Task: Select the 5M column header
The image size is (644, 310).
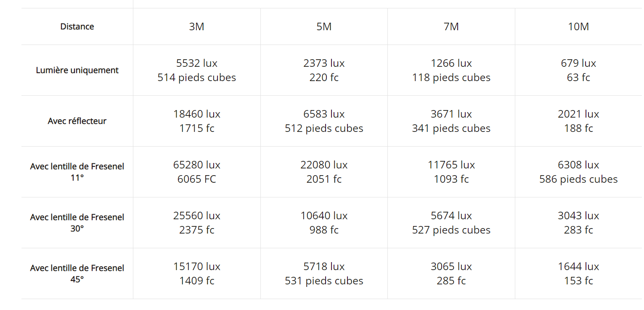Action: [324, 26]
